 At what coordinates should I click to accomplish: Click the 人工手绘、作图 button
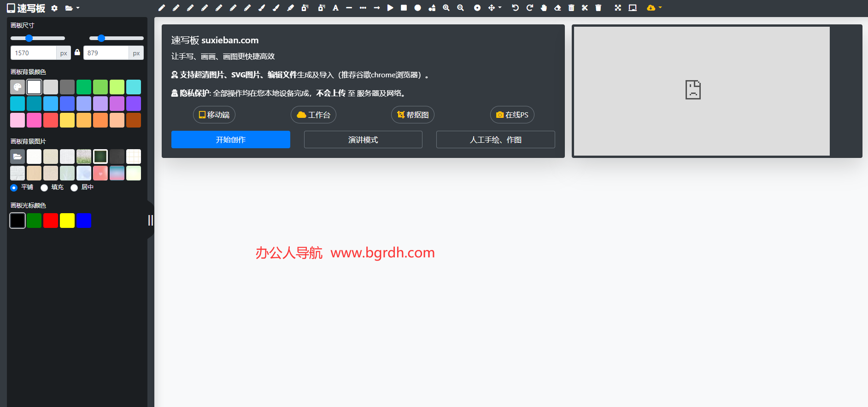496,140
